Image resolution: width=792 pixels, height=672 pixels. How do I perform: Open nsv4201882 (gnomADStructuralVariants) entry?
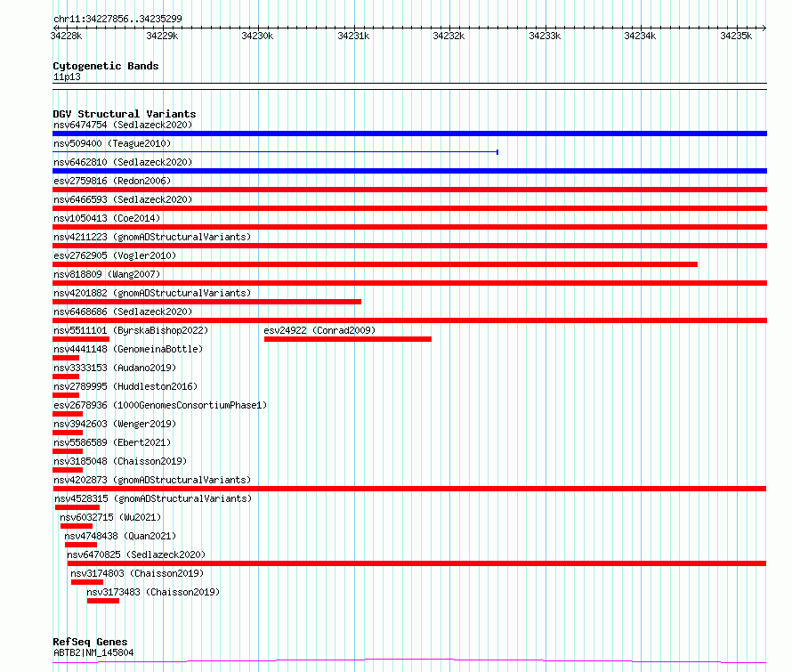pos(152,293)
